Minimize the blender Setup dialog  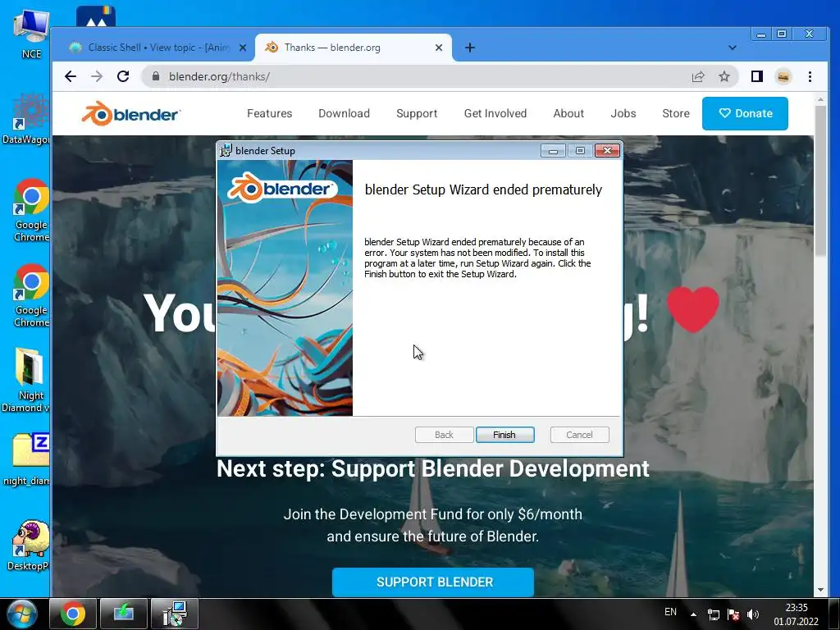pos(553,151)
